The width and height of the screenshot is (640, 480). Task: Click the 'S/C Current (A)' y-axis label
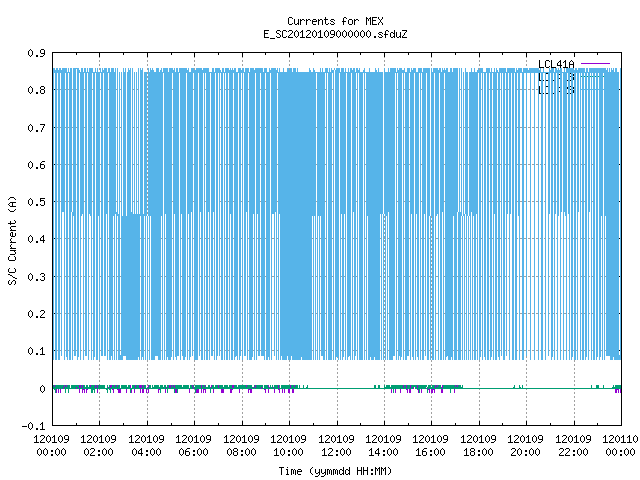[13, 240]
